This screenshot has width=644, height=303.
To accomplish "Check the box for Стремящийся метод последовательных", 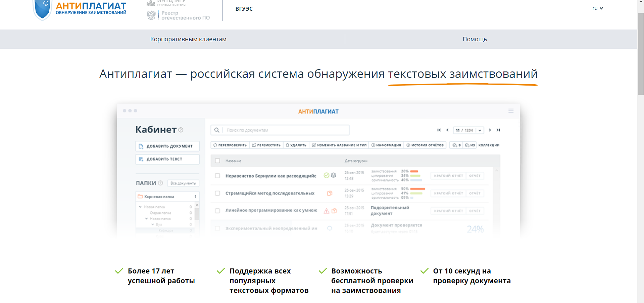I will tap(217, 193).
